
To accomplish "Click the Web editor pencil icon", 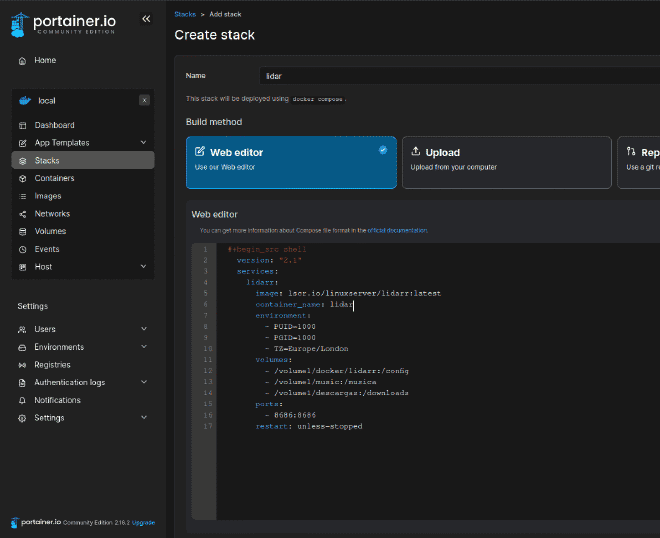I will tap(200, 151).
